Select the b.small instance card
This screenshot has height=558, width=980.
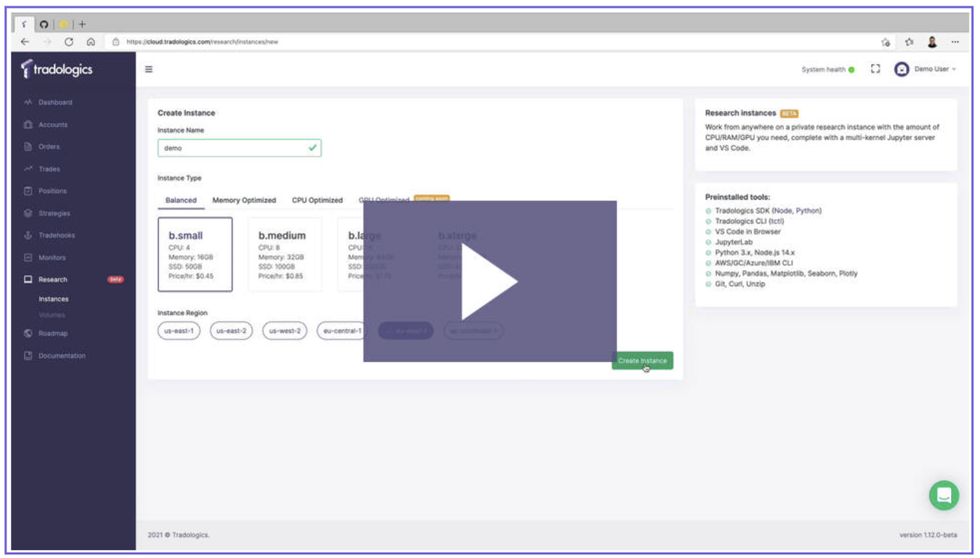coord(195,254)
